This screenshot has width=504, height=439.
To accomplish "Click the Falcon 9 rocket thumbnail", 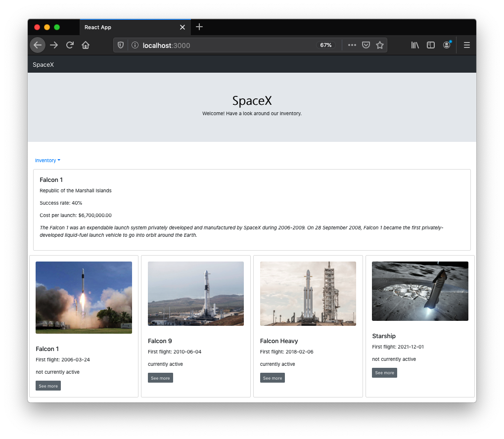I will coord(195,293).
